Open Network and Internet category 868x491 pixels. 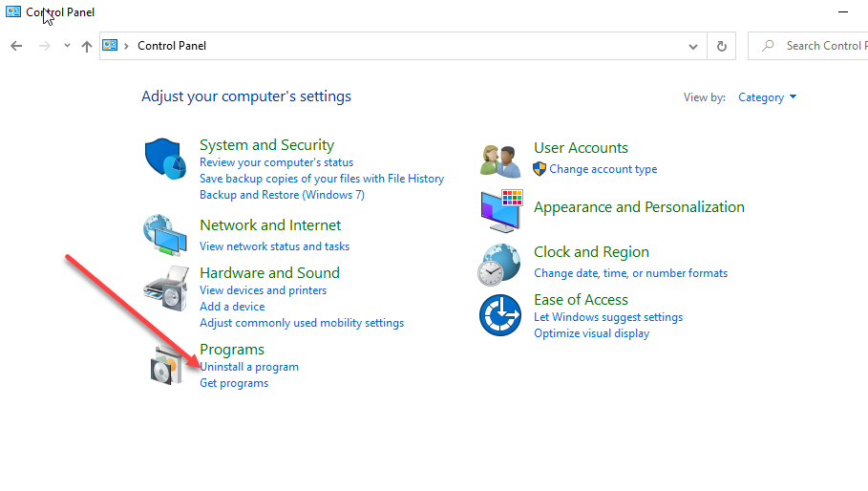click(270, 225)
